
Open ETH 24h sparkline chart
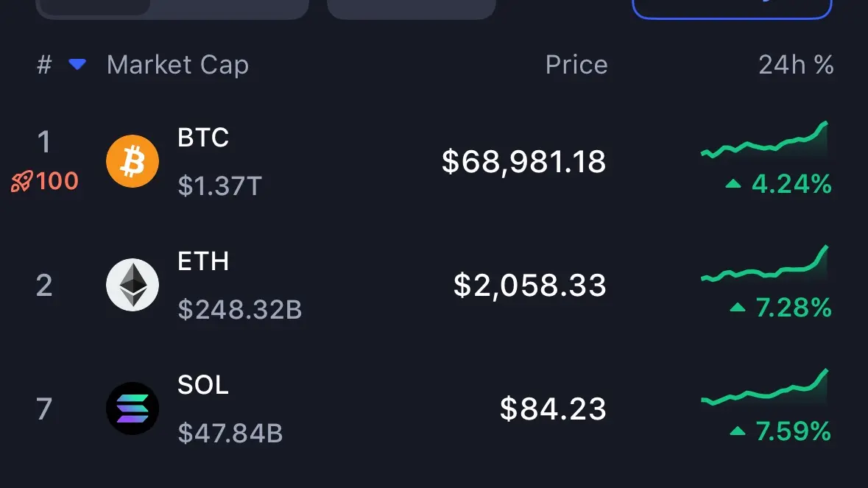[765, 265]
